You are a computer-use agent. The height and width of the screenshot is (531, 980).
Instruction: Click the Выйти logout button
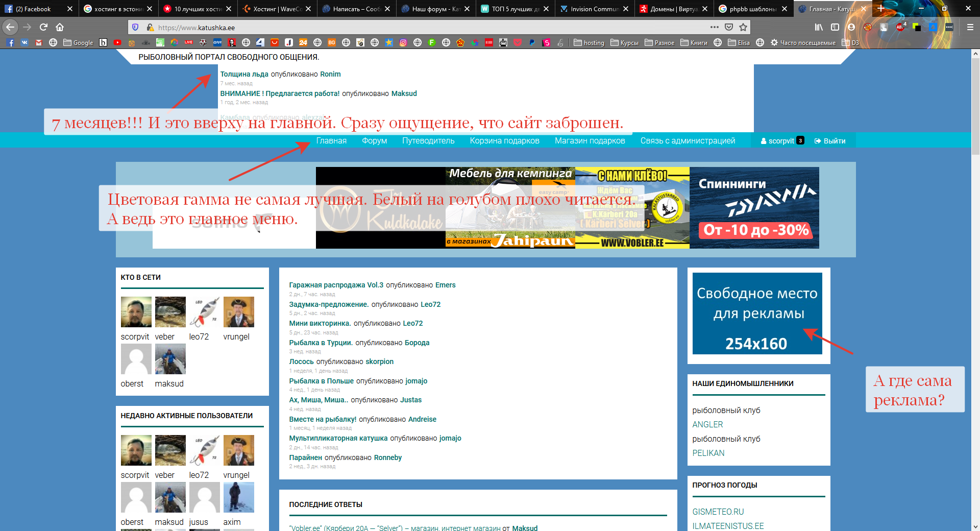point(830,141)
